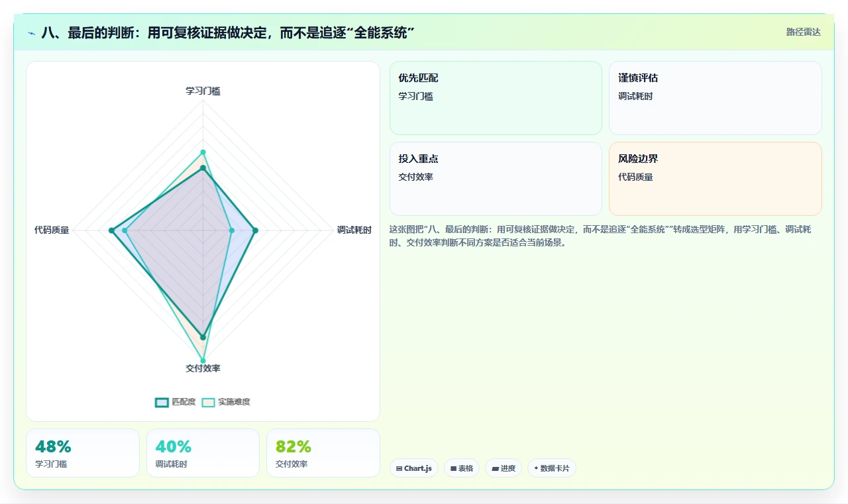Open the 风险边界 card
The height and width of the screenshot is (504, 848).
pos(715,179)
